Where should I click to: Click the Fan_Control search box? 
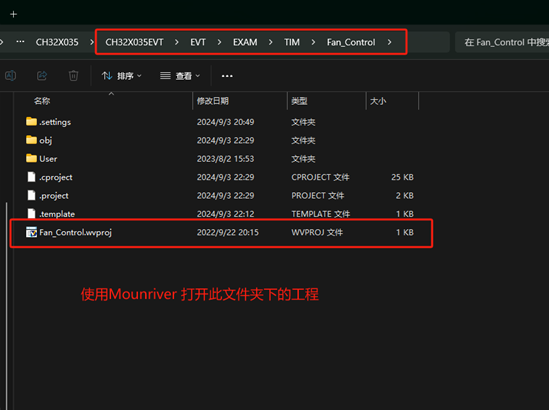pyautogui.click(x=502, y=42)
